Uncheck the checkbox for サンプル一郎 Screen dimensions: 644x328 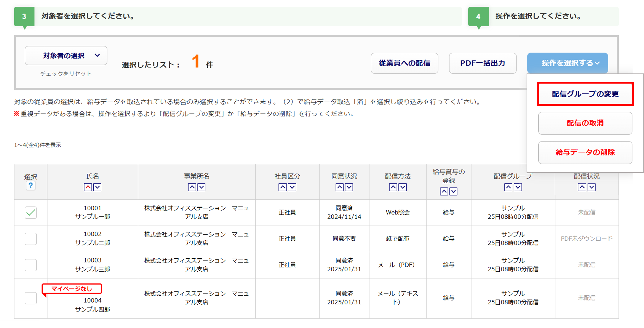pos(31,212)
